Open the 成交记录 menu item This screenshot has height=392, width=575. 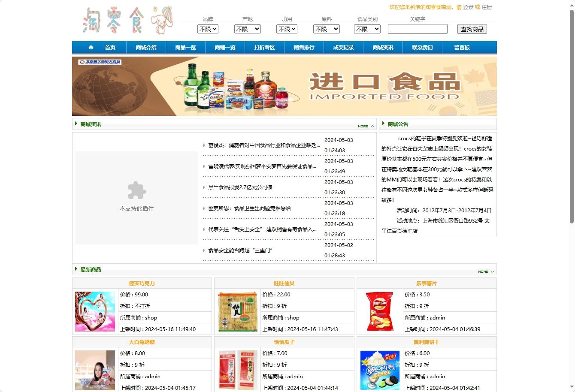click(x=343, y=47)
